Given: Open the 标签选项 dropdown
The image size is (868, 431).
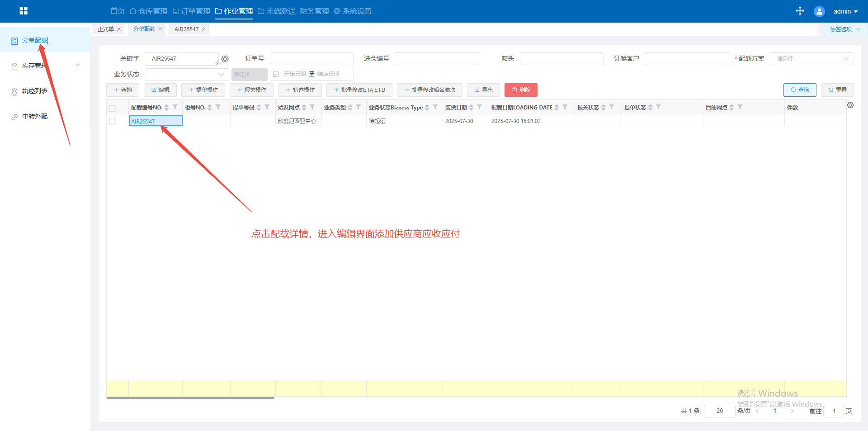Looking at the screenshot, I should click(x=844, y=29).
